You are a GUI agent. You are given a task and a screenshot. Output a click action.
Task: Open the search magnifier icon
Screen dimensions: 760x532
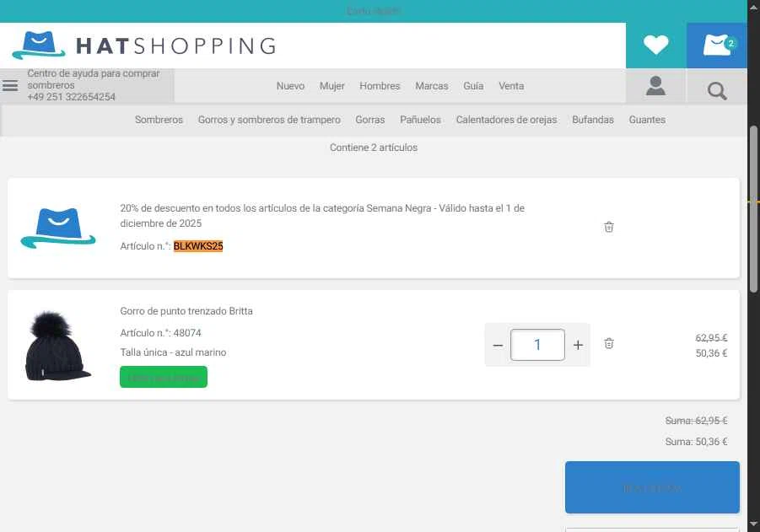[717, 90]
